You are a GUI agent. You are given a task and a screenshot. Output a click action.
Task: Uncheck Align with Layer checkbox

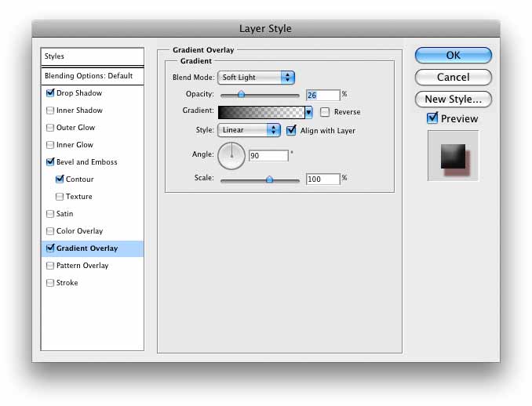click(291, 130)
